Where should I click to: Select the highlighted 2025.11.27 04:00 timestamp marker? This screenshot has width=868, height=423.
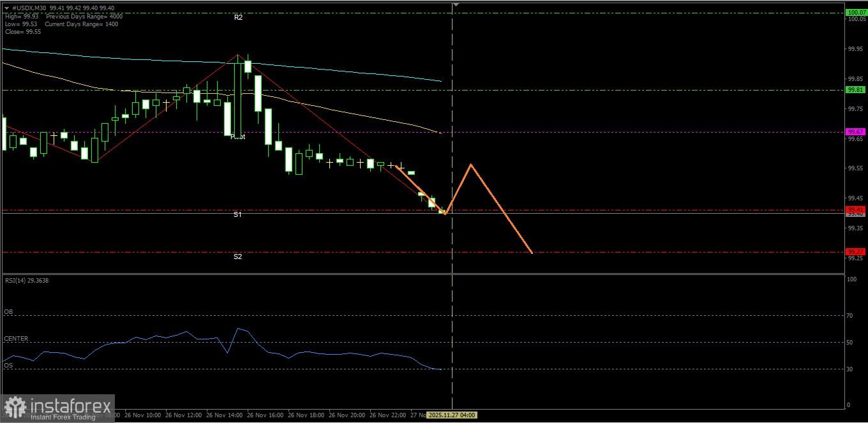coord(451,415)
